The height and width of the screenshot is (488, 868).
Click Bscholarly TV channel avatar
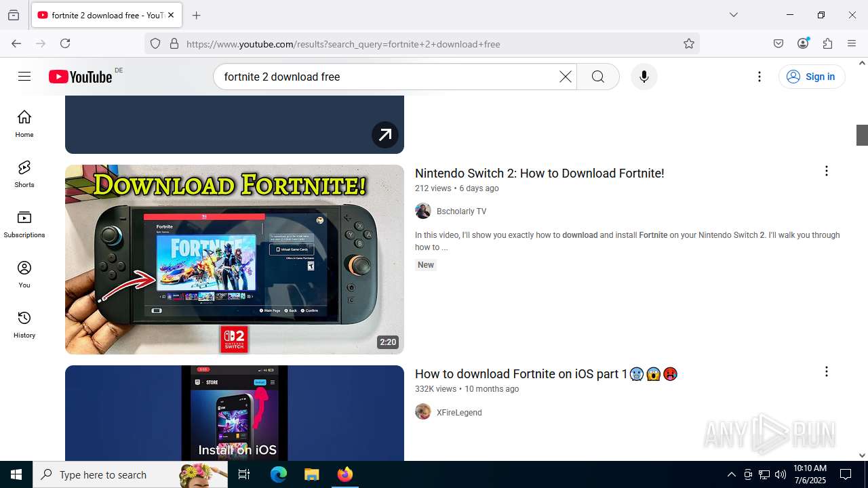pos(423,211)
